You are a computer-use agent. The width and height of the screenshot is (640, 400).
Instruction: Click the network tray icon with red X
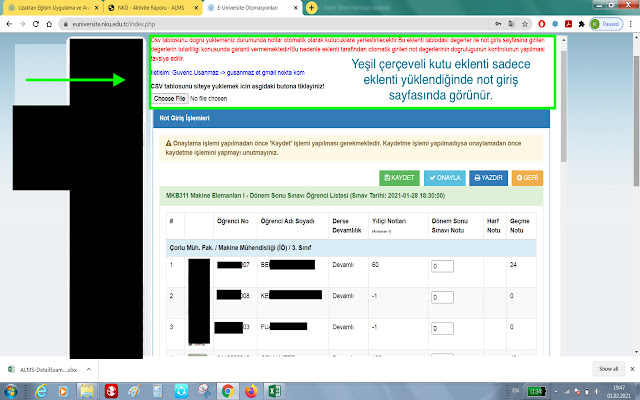coord(577,391)
